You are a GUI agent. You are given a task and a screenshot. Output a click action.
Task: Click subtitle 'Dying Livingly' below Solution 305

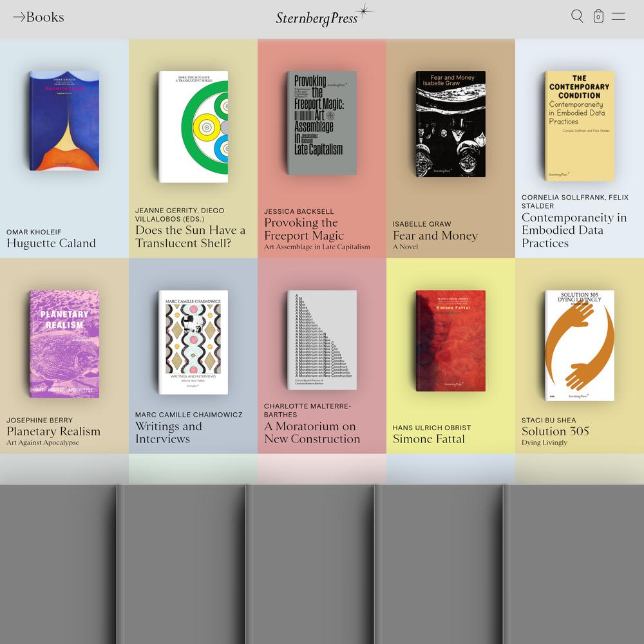point(544,442)
